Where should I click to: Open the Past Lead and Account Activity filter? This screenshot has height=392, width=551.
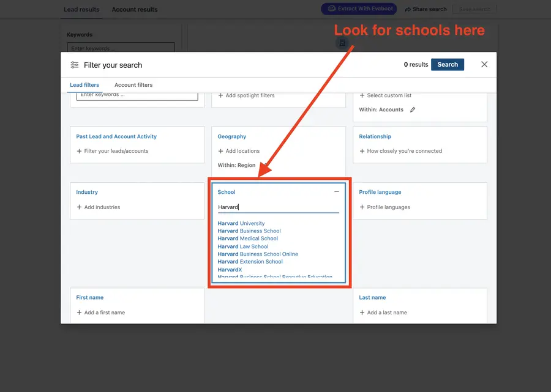coord(116,136)
